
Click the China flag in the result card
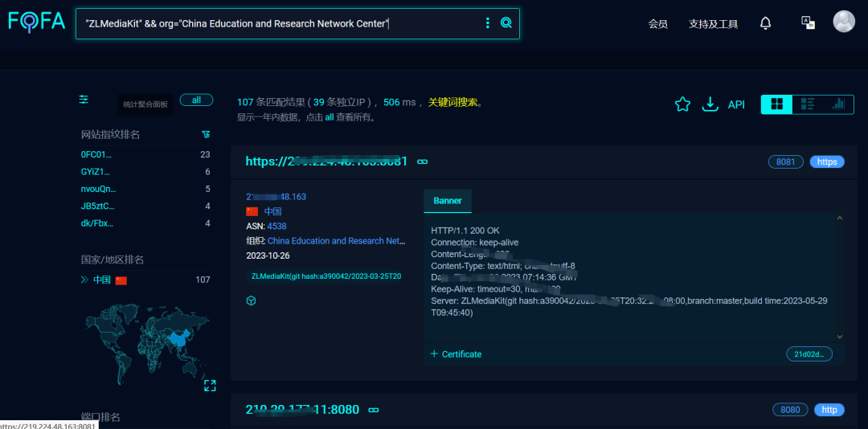(x=252, y=211)
